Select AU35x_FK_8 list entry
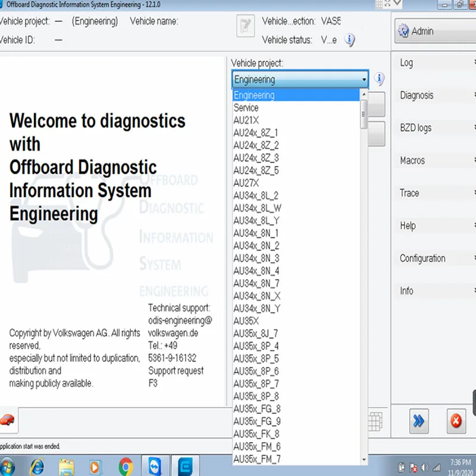 [296, 434]
